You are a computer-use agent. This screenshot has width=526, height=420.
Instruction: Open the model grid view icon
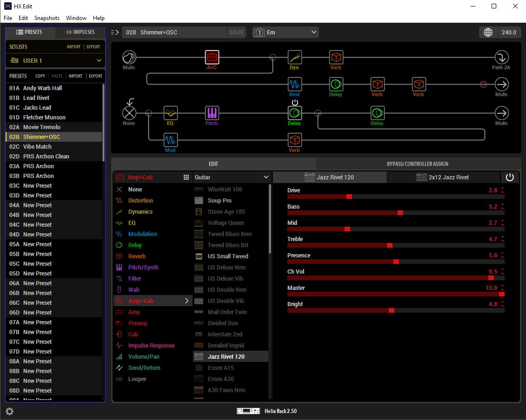[186, 177]
